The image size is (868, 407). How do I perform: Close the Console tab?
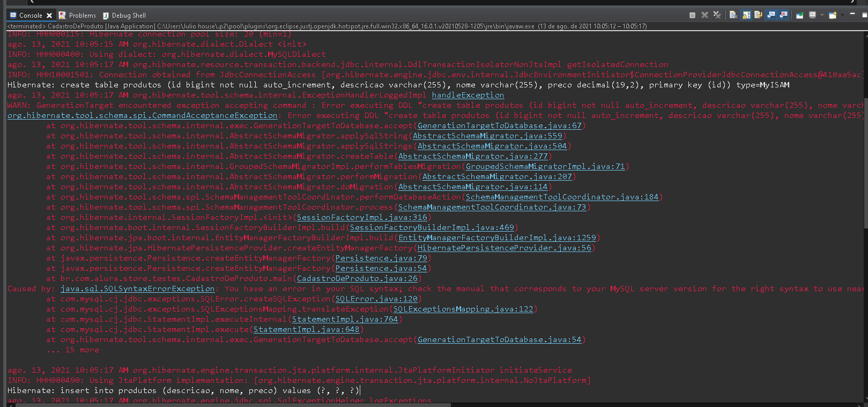click(x=49, y=16)
